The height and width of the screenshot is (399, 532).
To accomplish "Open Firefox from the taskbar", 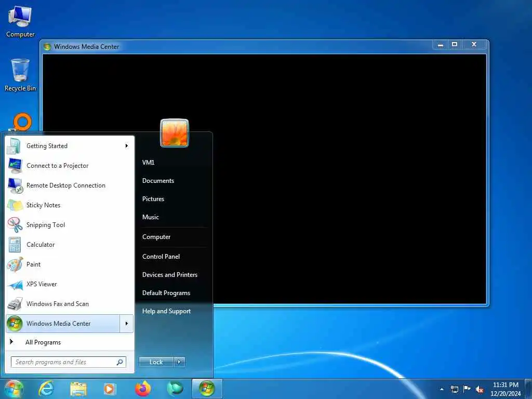I will pyautogui.click(x=143, y=389).
